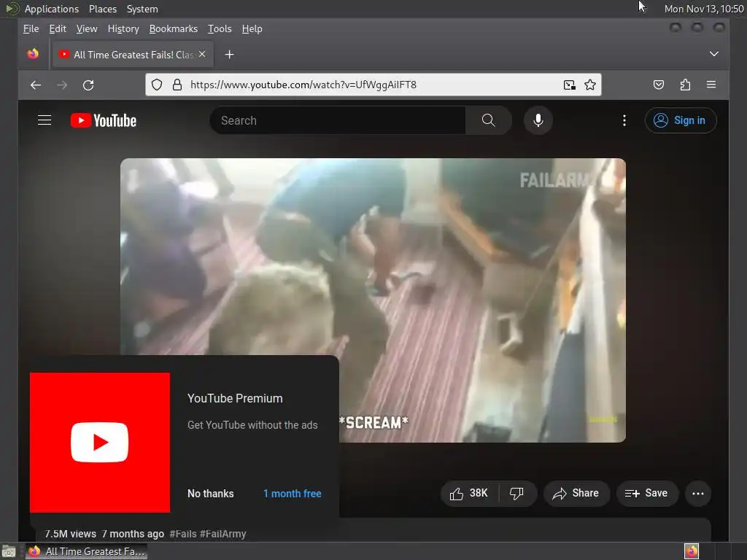Click the date and time clock

(704, 9)
